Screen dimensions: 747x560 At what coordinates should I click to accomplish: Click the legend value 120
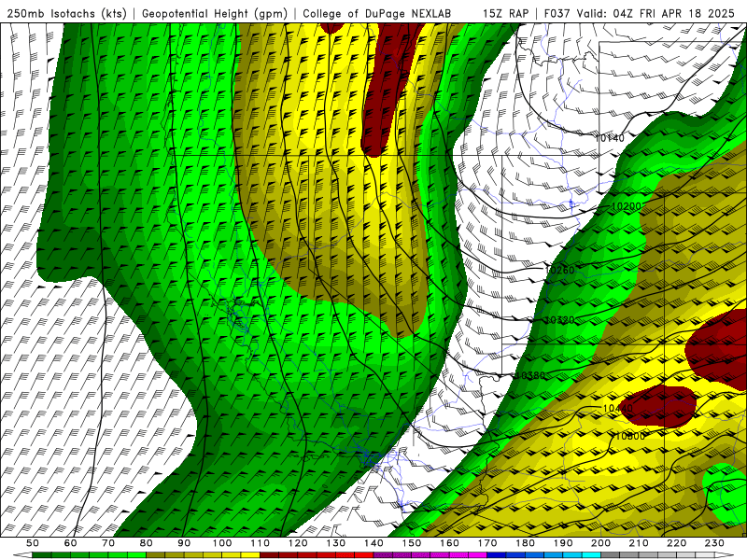click(298, 543)
